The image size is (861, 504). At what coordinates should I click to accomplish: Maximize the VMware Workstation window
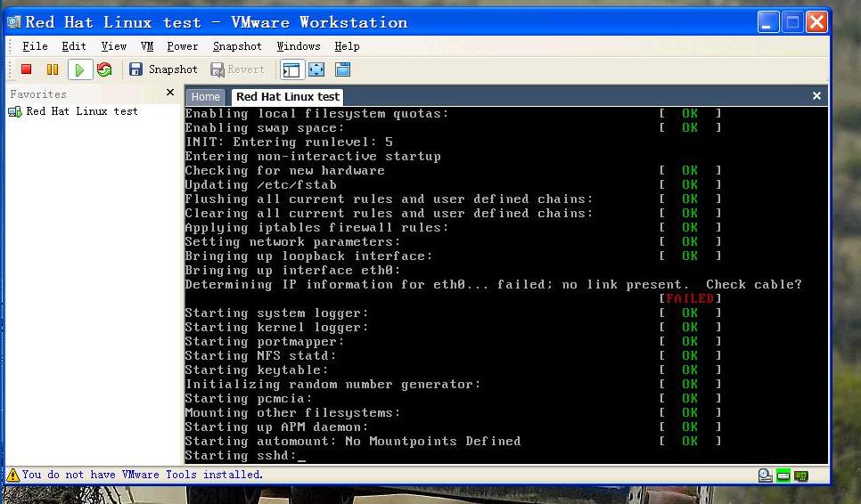pos(792,22)
